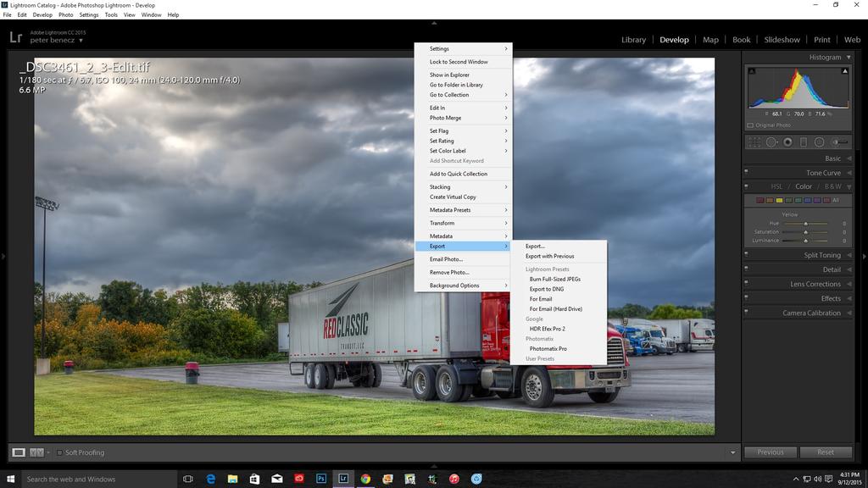The width and height of the screenshot is (868, 488).
Task: Select the Crop Overlay tool icon
Action: (755, 142)
